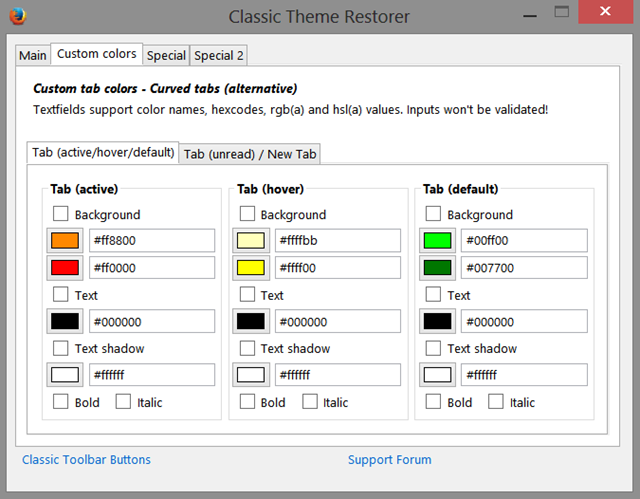Toggle the Text checkbox under Tab (hover)
Image resolution: width=640 pixels, height=499 pixels.
pos(247,295)
